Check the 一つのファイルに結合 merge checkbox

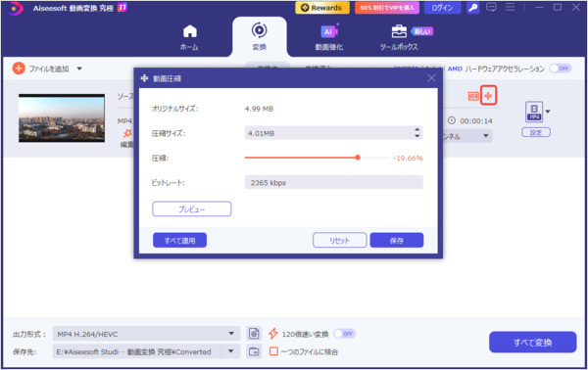(273, 351)
